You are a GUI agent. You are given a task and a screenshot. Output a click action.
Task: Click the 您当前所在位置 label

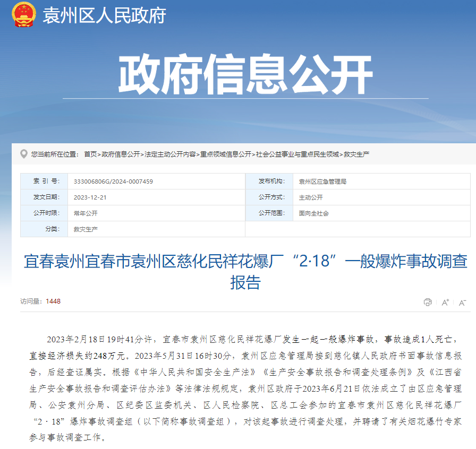click(x=55, y=154)
